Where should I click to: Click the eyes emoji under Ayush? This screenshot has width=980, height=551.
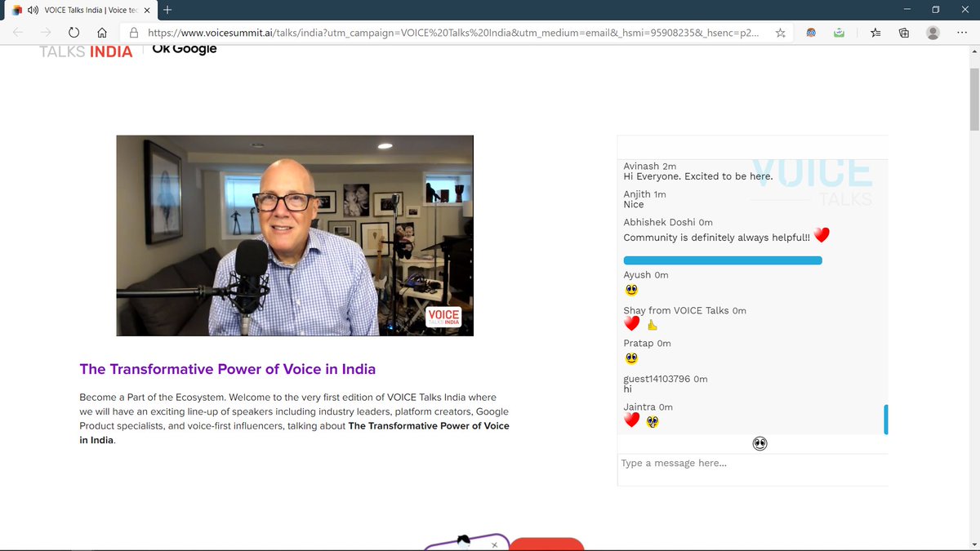631,290
